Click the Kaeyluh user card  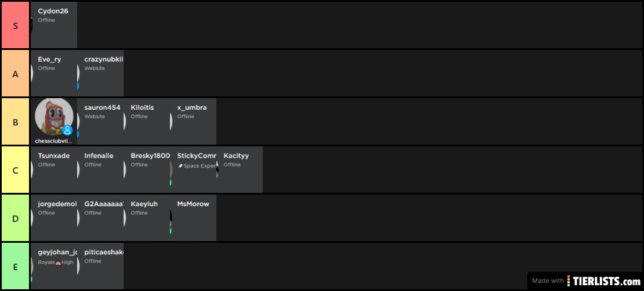point(147,218)
